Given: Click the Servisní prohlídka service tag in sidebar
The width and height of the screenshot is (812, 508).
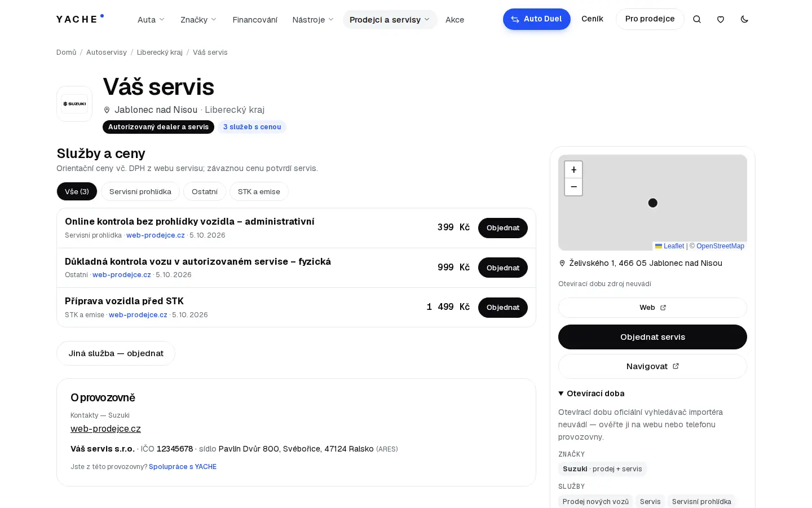Looking at the screenshot, I should pos(701,501).
